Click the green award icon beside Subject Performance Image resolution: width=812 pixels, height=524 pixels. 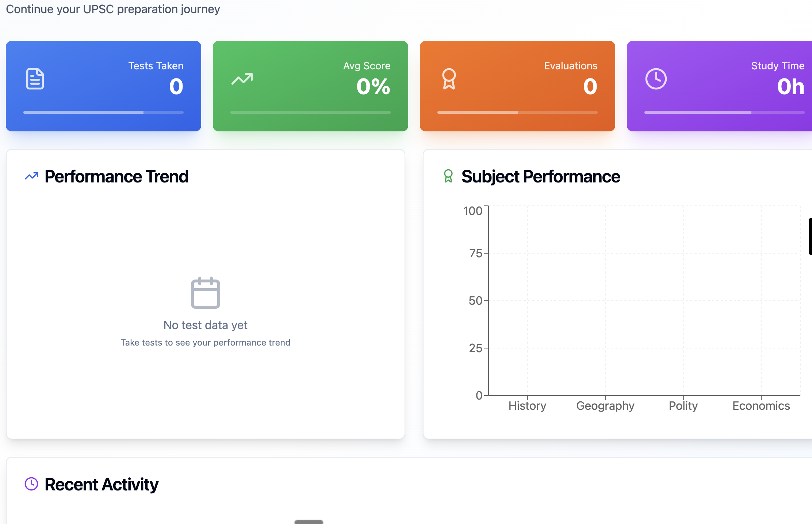click(448, 177)
